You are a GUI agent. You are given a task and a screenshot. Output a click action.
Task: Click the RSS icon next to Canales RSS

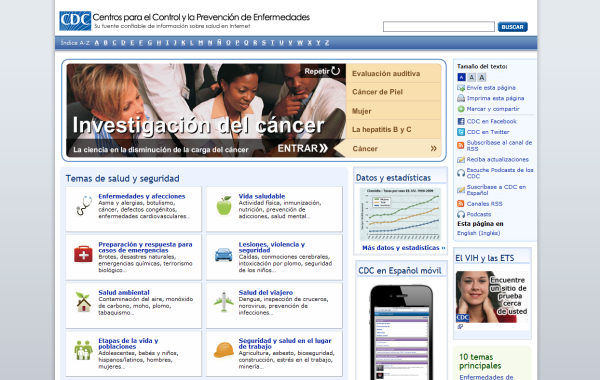[461, 204]
